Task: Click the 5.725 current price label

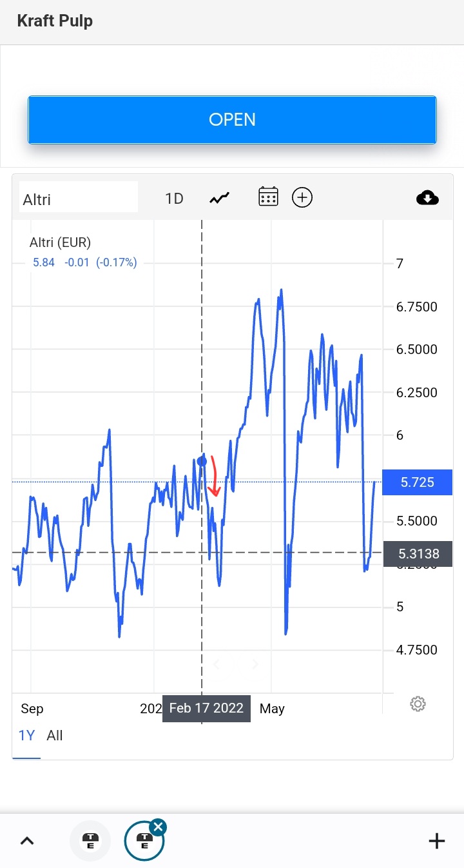Action: pyautogui.click(x=417, y=482)
